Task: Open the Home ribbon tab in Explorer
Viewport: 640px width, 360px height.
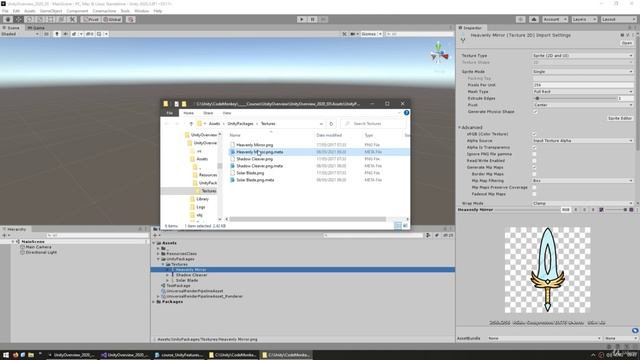Action: (189, 113)
